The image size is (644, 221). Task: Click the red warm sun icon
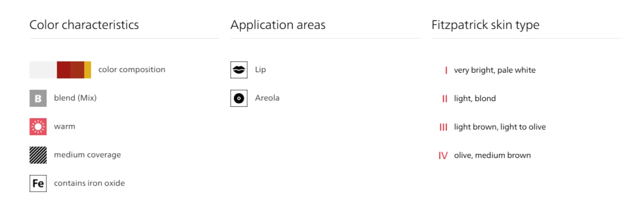pos(38,126)
